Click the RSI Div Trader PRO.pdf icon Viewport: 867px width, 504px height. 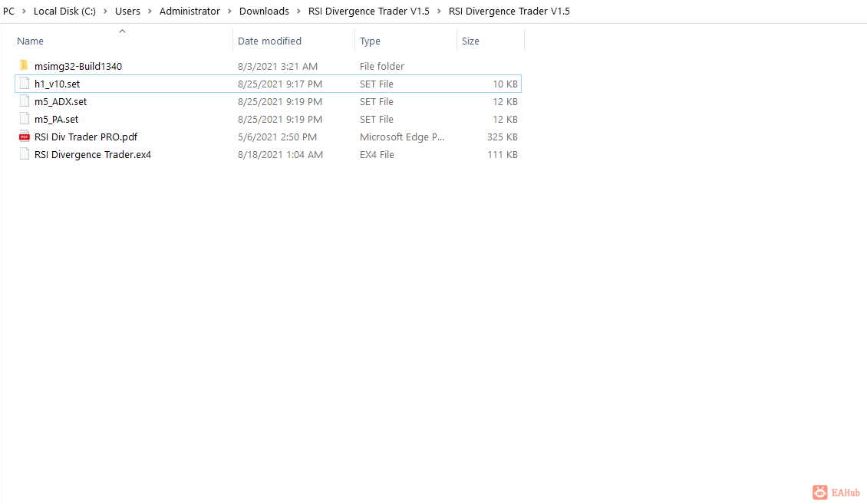[x=24, y=137]
